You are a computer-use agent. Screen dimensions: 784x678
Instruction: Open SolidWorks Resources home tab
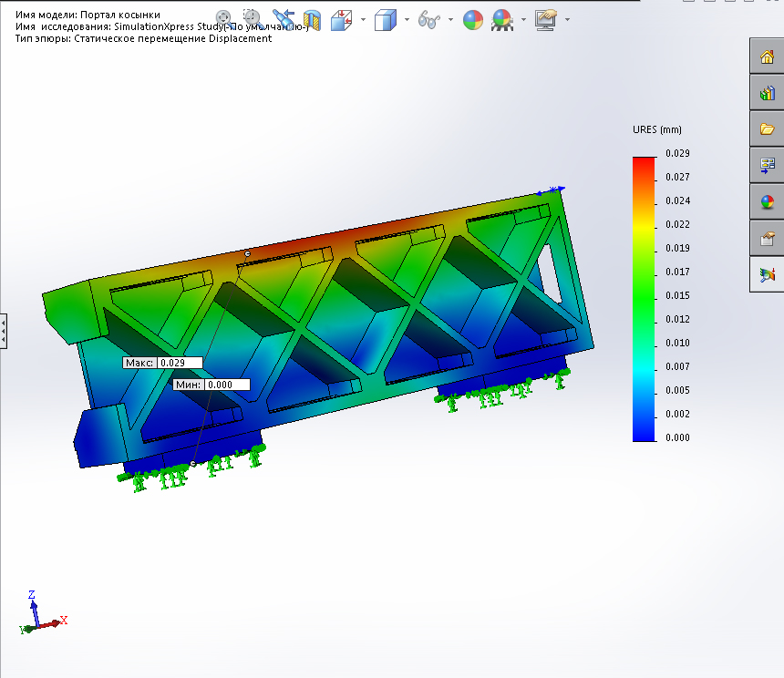click(767, 56)
